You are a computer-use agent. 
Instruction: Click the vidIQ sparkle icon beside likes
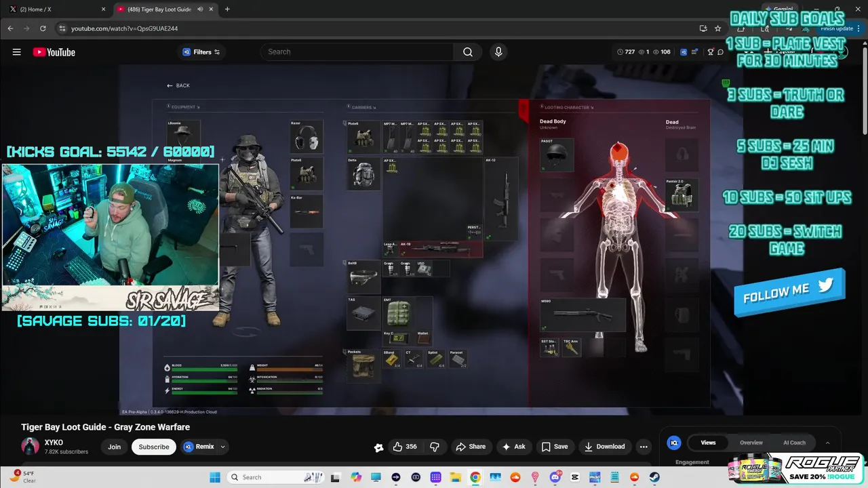pyautogui.click(x=379, y=447)
